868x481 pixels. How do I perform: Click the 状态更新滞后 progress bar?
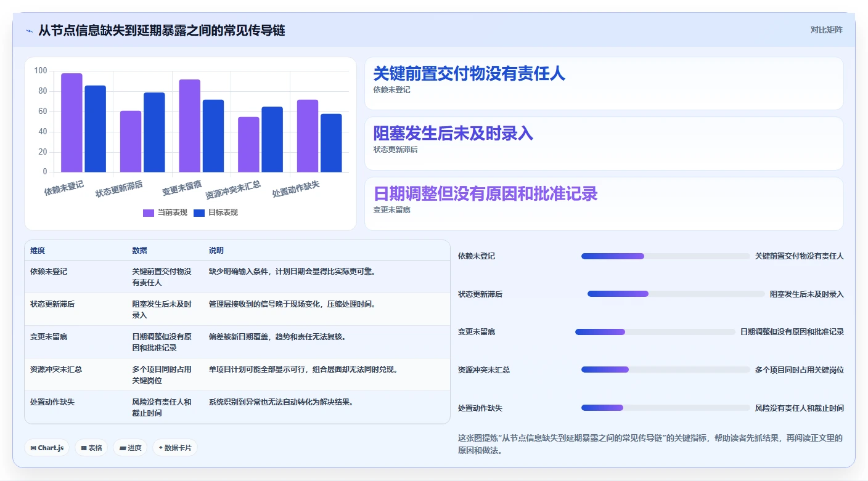tap(676, 294)
